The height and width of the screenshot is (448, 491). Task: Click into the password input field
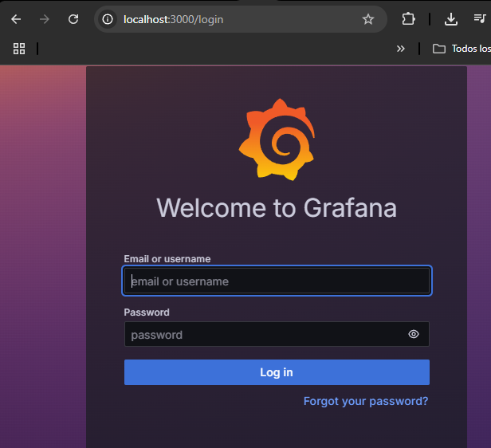263,335
